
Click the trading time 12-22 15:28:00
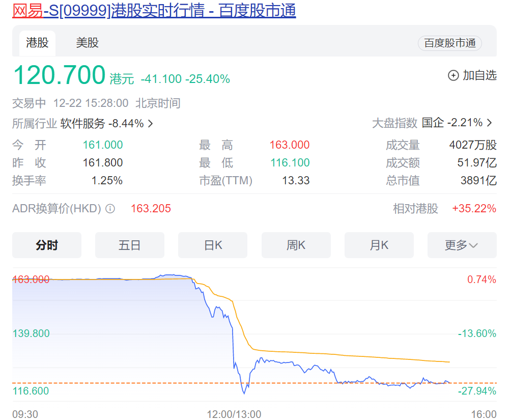(91, 103)
